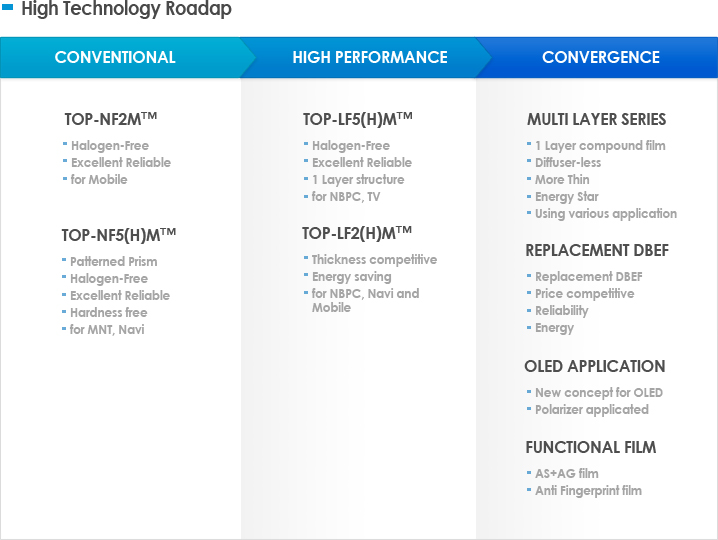Select the HIGH PERFORMANCE header tab
The image size is (718, 540).
370,57
